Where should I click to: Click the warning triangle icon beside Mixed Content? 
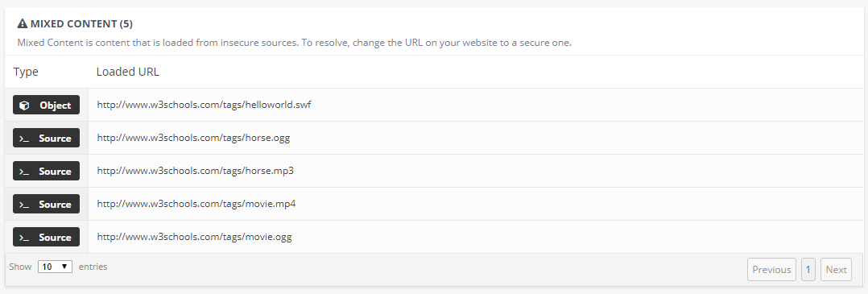[x=23, y=24]
